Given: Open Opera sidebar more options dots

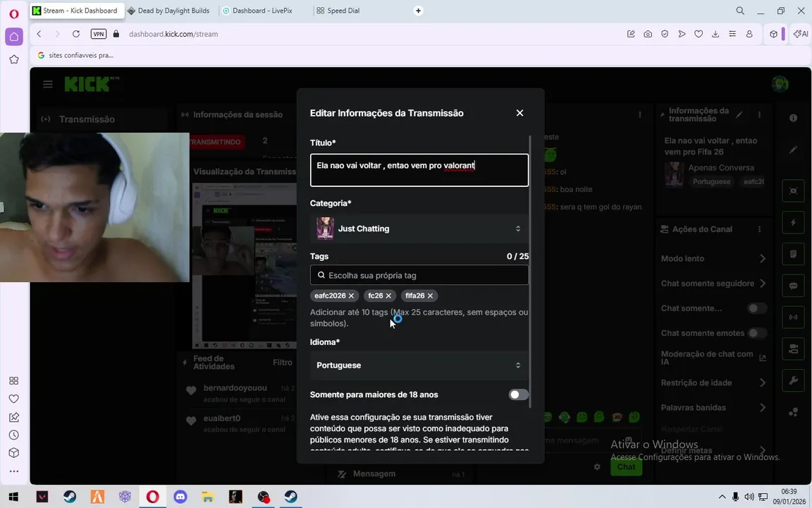Looking at the screenshot, I should click(14, 471).
